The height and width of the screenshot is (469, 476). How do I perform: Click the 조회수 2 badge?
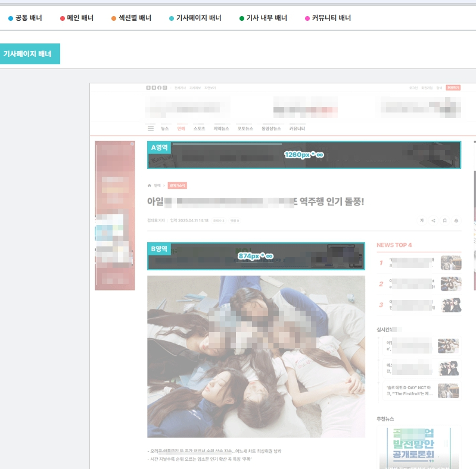pos(219,221)
